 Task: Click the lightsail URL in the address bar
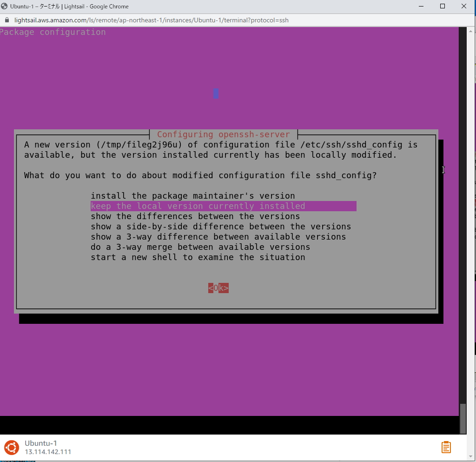[152, 20]
